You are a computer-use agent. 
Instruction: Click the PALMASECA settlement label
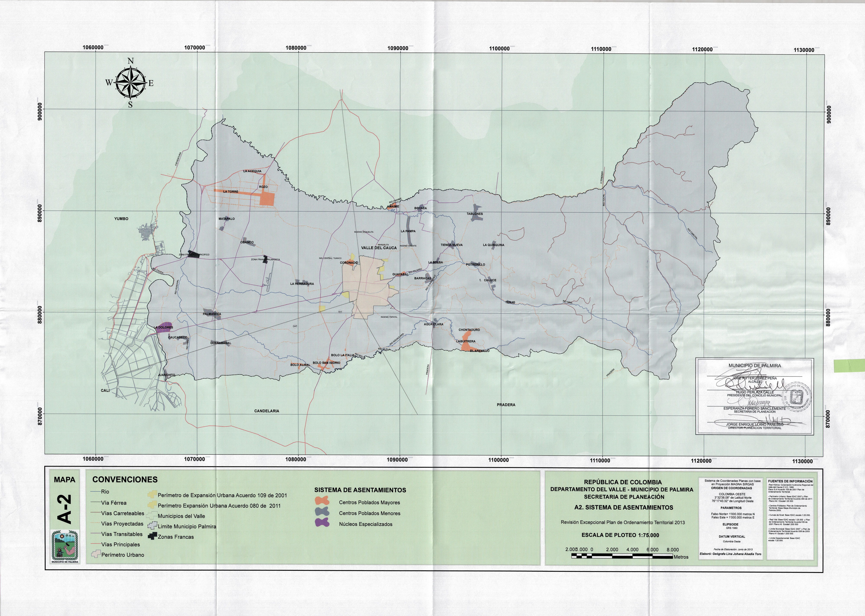point(212,314)
